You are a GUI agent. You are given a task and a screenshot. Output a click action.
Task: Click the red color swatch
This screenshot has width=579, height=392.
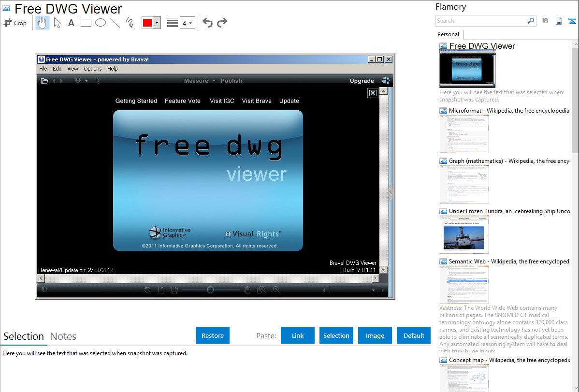pyautogui.click(x=147, y=23)
